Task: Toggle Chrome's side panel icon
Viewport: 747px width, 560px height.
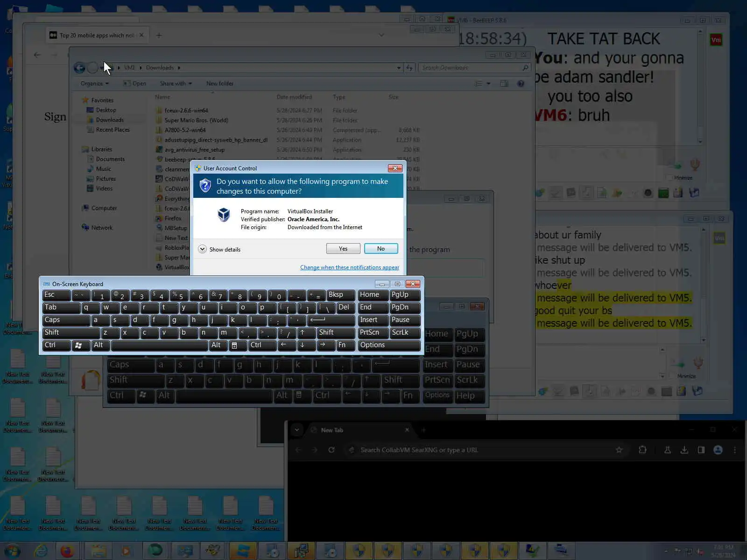Action: point(701,450)
